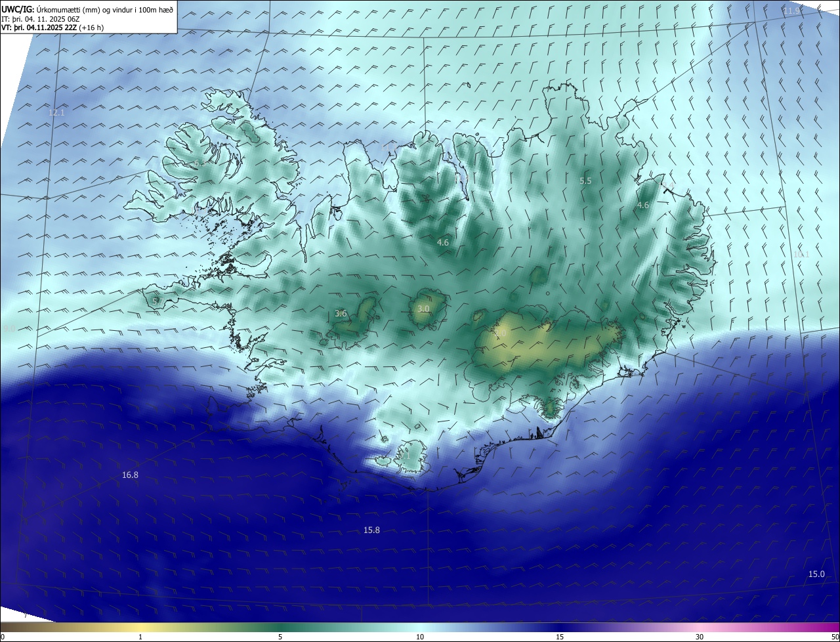Click the 12.1 value label

57,113
